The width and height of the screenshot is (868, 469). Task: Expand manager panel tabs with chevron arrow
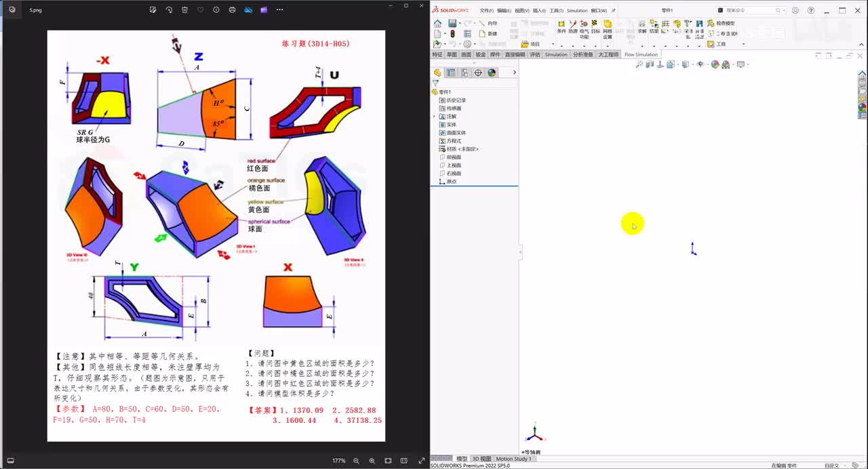click(514, 73)
